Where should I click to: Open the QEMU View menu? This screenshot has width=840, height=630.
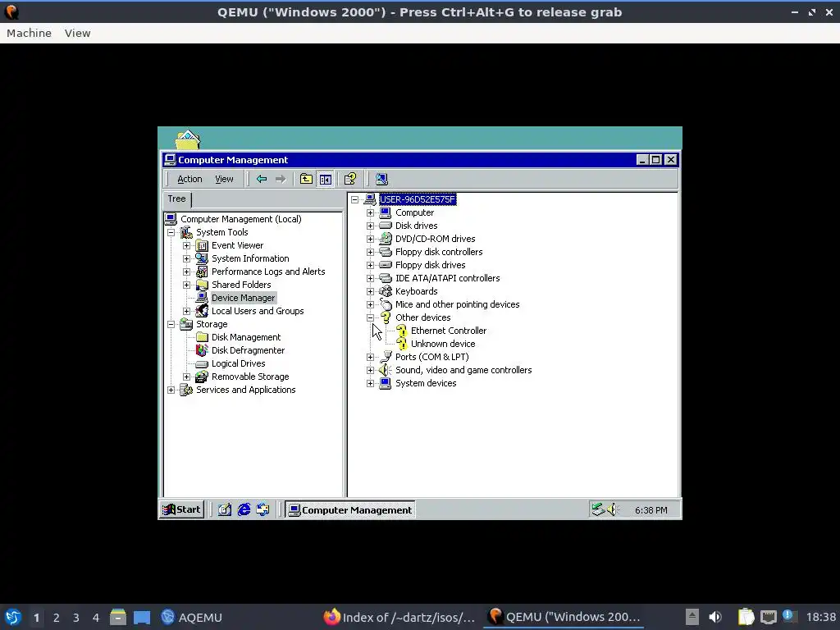pos(78,33)
